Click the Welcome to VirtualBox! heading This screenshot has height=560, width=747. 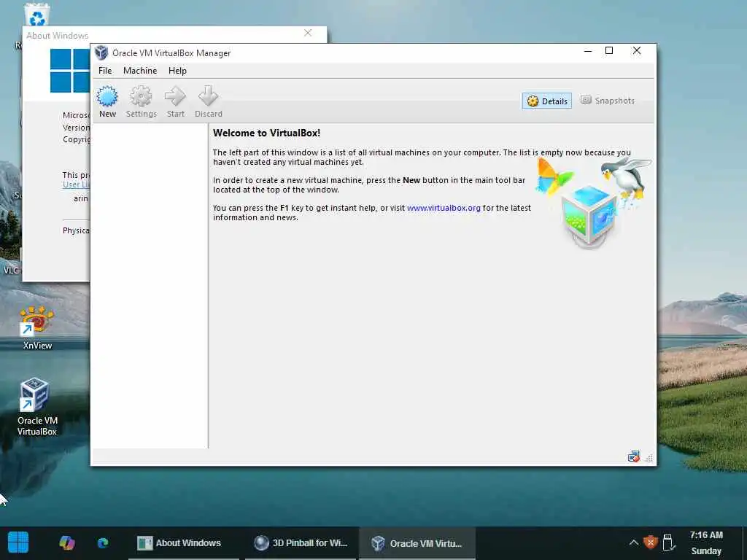point(266,133)
